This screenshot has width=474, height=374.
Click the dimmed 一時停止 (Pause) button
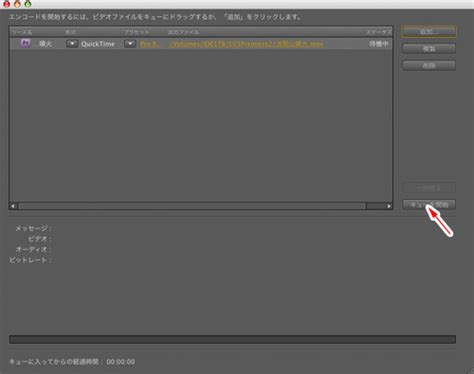[x=429, y=188]
